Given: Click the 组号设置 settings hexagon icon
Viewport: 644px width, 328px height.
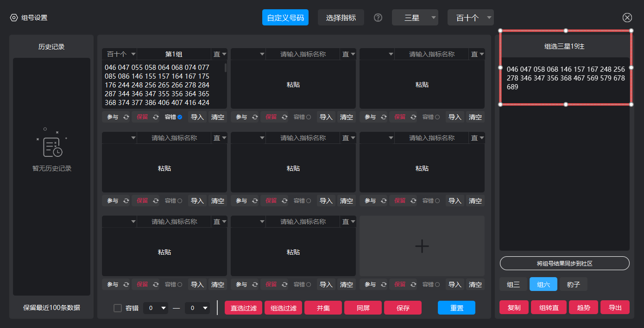Looking at the screenshot, I should pyautogui.click(x=14, y=18).
